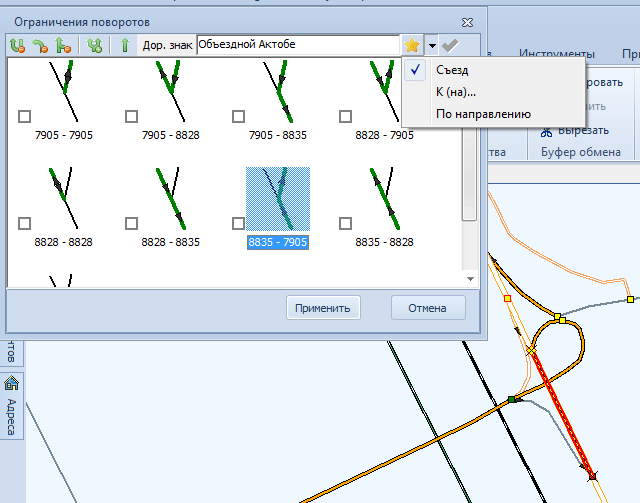640x503 pixels.
Task: Click the gray checkmark toolbar icon
Action: click(450, 45)
